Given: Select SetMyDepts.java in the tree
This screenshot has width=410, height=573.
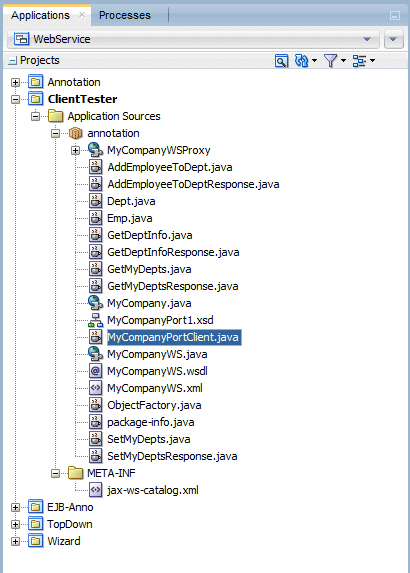Looking at the screenshot, I should click(149, 439).
